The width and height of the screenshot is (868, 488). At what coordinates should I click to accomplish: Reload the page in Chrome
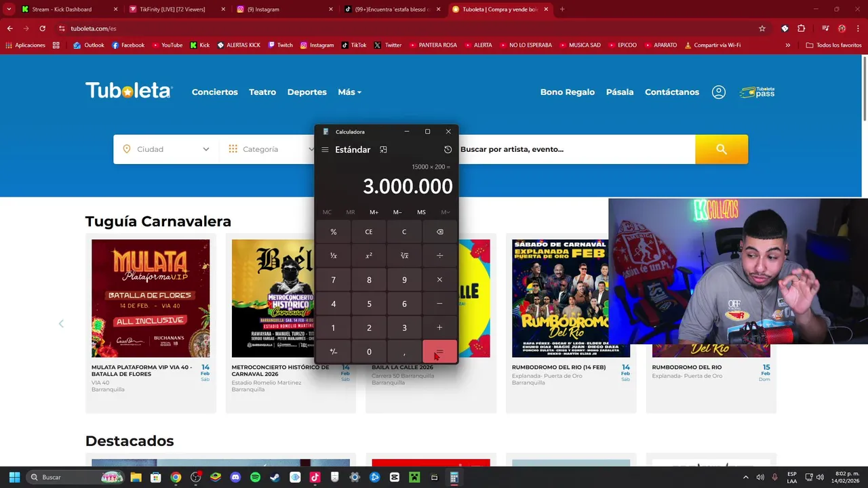pyautogui.click(x=42, y=28)
